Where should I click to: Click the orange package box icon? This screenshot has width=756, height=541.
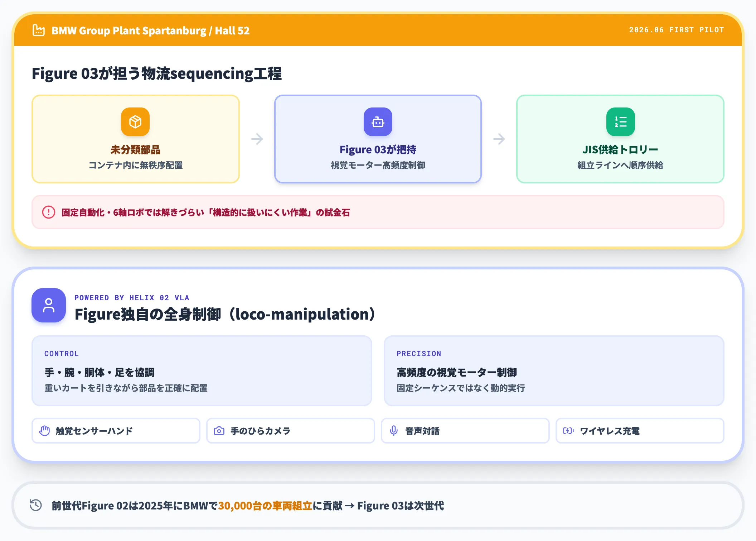pos(135,122)
